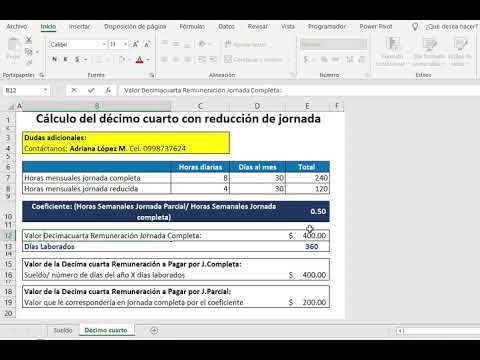Expand the Fuente group dialog launcher
Viewport: 480px width, 360px height.
coord(152,75)
